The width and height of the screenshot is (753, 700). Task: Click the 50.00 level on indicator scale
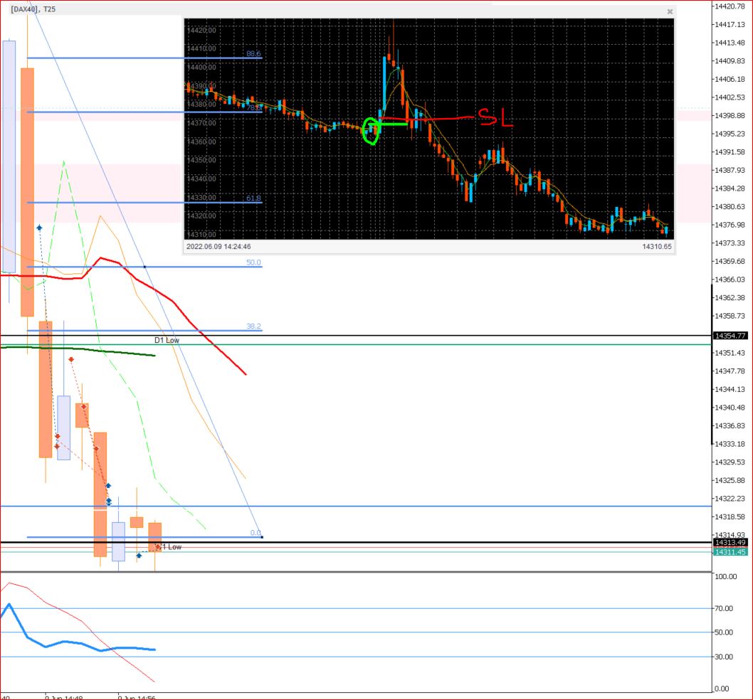724,633
